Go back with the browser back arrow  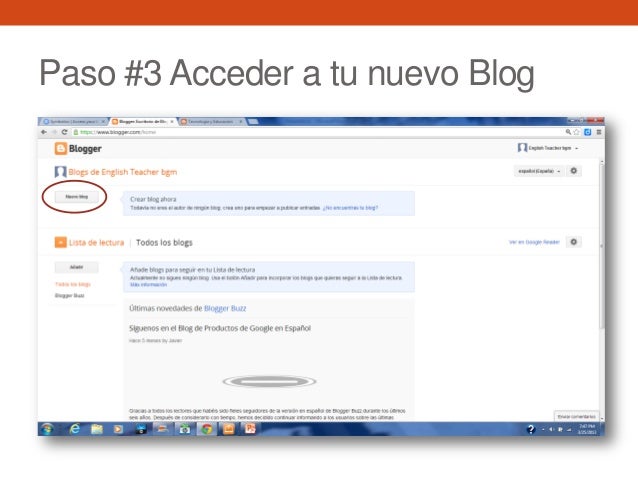coord(44,132)
